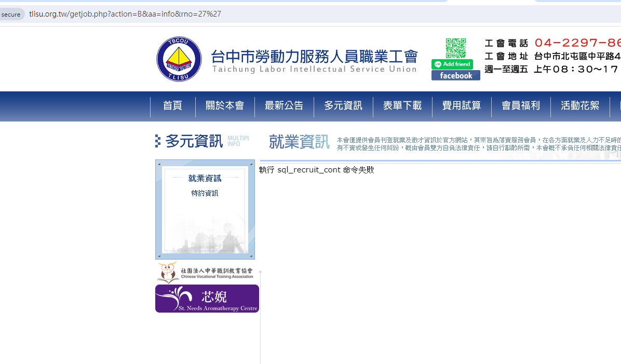621x364 pixels.
Task: Click the 週一至週五 office hours text
Action: pyautogui.click(x=551, y=69)
